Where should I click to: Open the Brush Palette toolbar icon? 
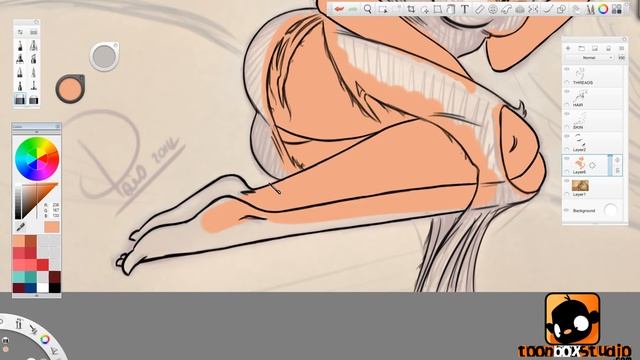[x=589, y=9]
